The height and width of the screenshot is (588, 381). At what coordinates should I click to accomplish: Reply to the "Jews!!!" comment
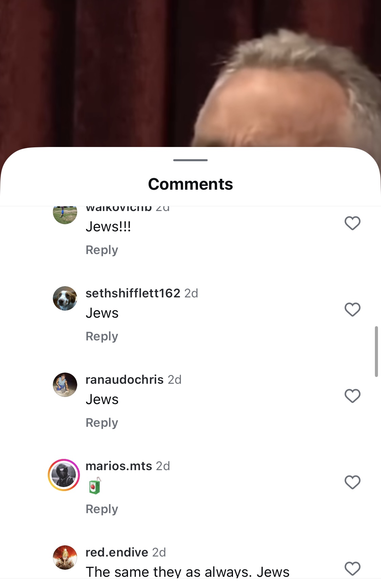point(102,250)
